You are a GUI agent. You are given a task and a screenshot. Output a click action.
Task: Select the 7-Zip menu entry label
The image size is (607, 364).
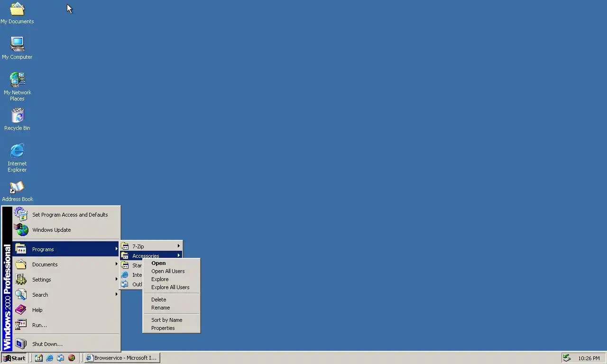pos(138,246)
